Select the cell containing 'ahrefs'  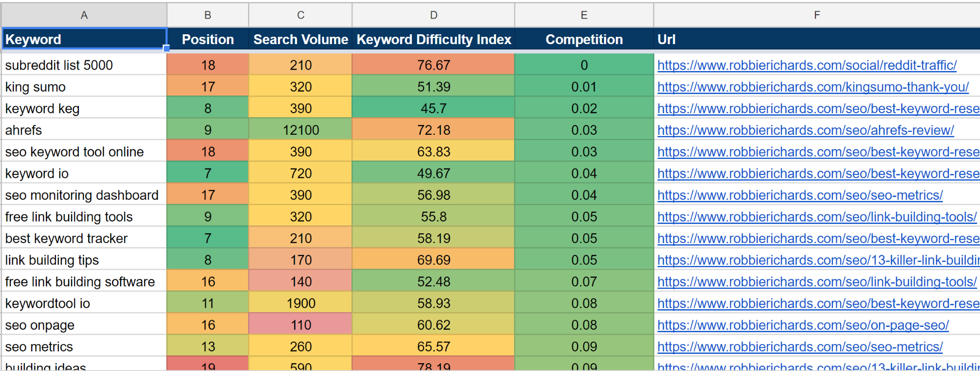pos(83,129)
